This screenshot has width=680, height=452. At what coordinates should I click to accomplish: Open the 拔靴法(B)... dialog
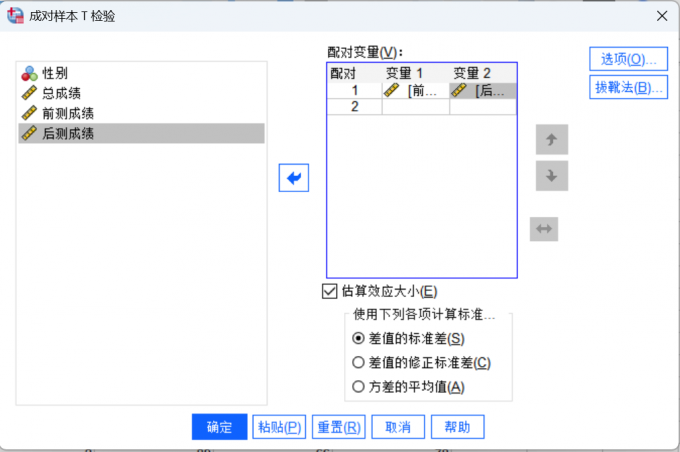pos(628,88)
